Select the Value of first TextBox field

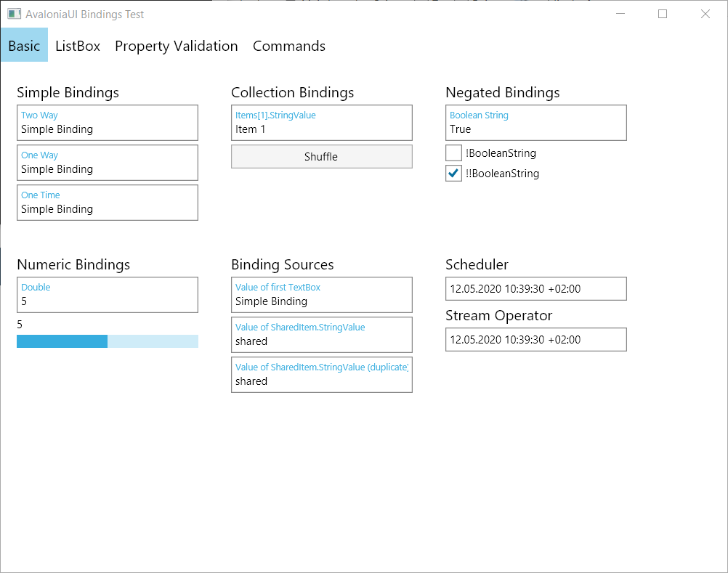pos(321,301)
